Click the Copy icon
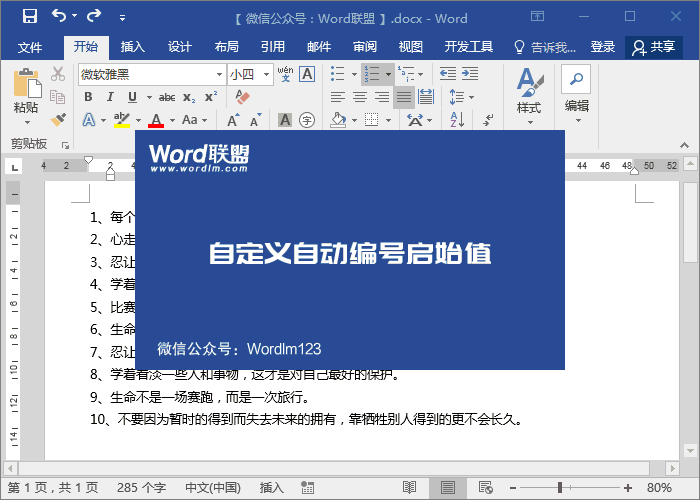 (58, 96)
